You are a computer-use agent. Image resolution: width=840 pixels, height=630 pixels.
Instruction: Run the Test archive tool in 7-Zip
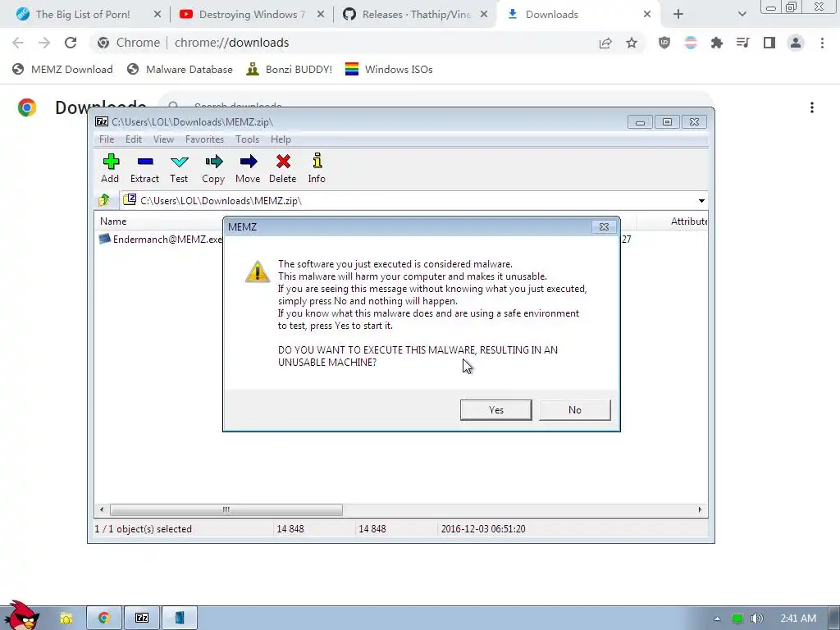(x=179, y=168)
